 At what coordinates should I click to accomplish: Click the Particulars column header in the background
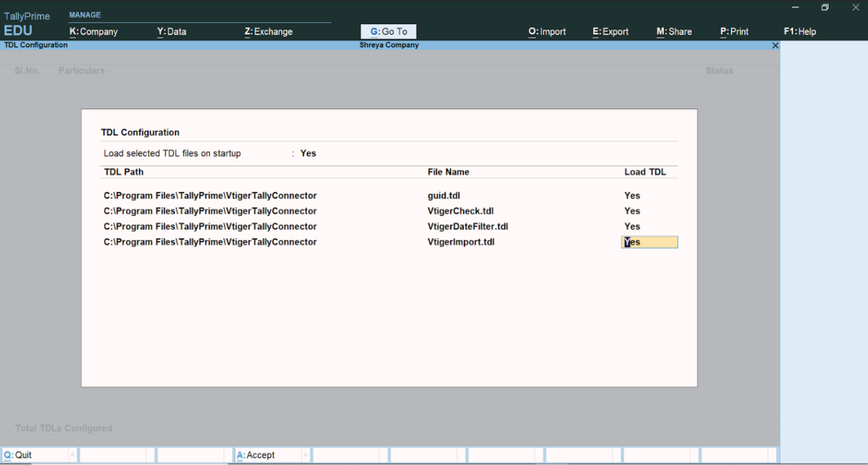(x=82, y=71)
